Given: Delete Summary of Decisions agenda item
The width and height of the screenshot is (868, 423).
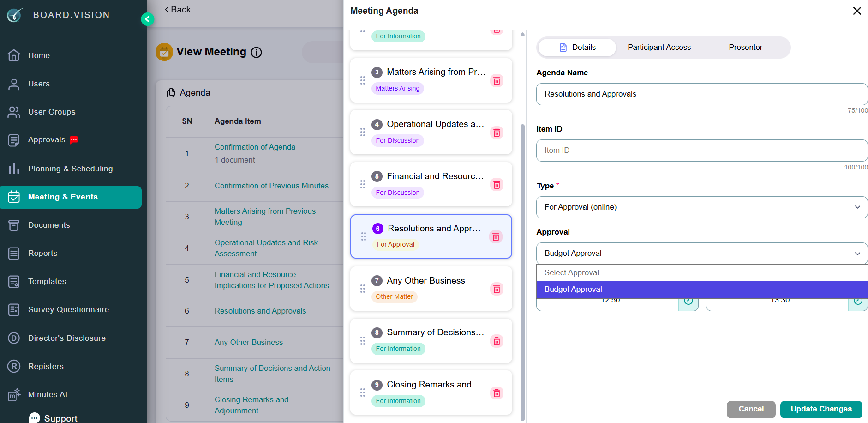Looking at the screenshot, I should click(497, 341).
